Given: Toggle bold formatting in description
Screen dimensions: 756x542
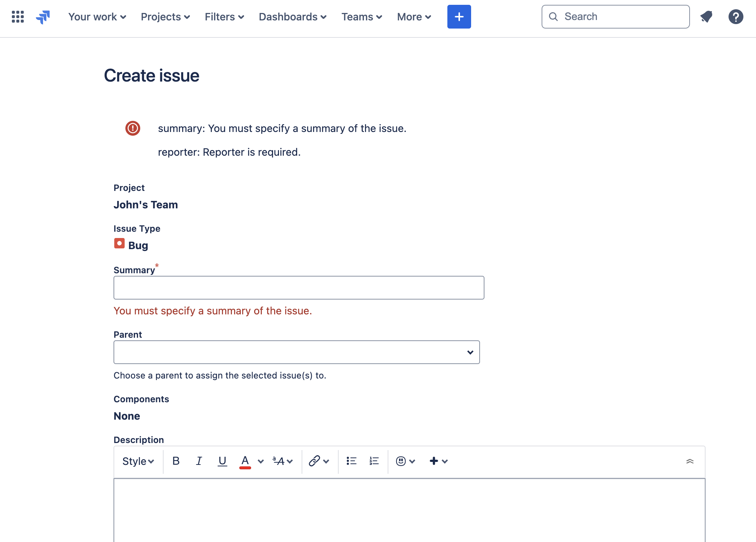Looking at the screenshot, I should tap(176, 461).
